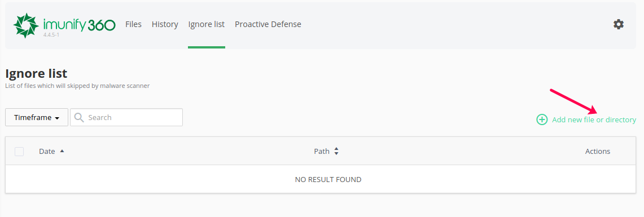Viewport: 644px width, 217px height.
Task: Click the Date ascending sort arrow
Action: (x=62, y=151)
